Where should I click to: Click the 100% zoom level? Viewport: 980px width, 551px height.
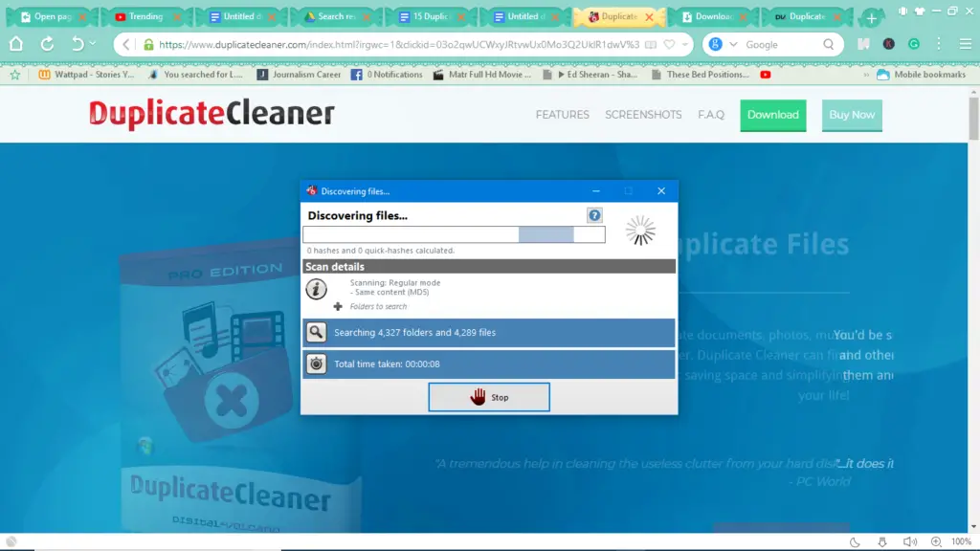961,541
